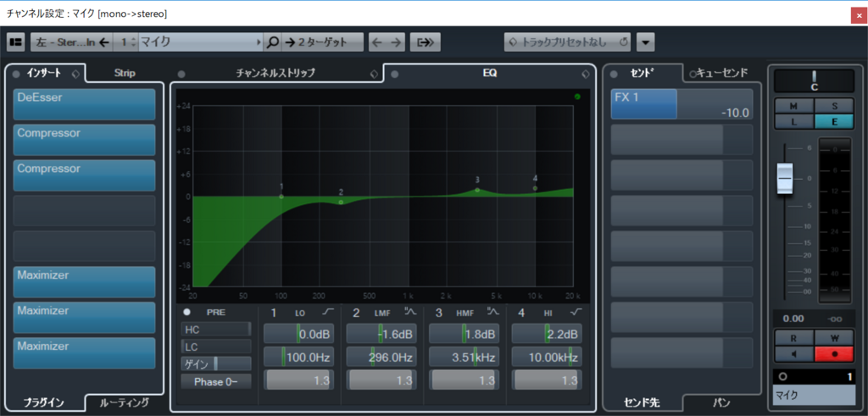
Task: Select EQ band 3 point on the curve
Action: (477, 190)
